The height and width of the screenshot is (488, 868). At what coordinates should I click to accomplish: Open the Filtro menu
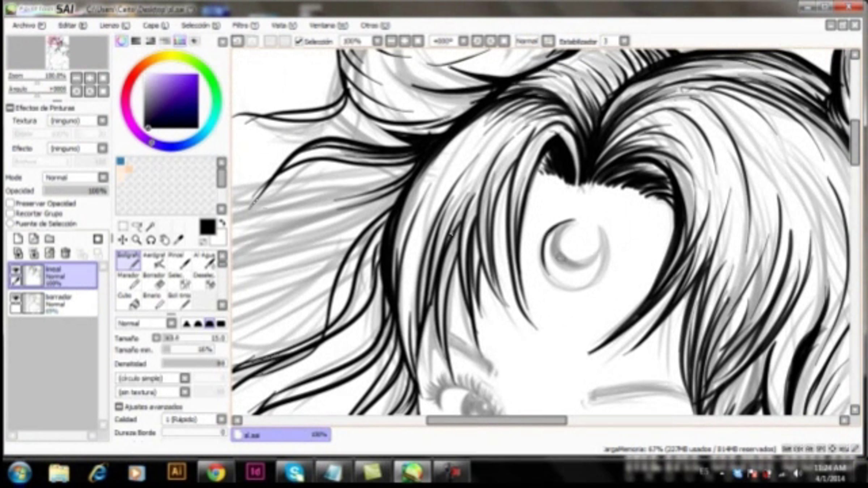[245, 25]
